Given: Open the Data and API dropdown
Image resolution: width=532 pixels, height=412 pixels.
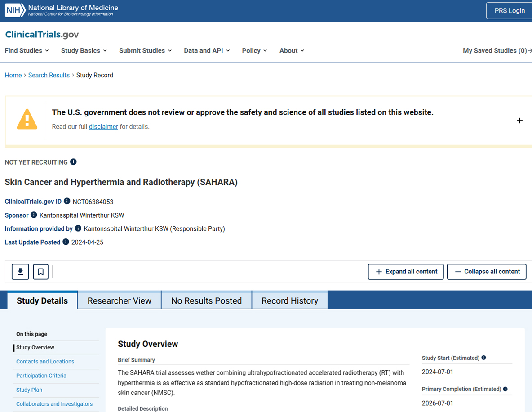Looking at the screenshot, I should pyautogui.click(x=207, y=51).
